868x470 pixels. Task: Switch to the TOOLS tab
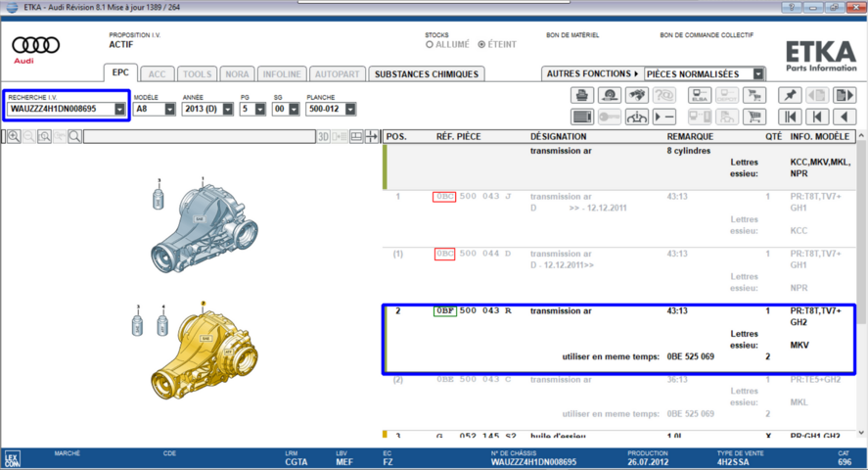[197, 74]
